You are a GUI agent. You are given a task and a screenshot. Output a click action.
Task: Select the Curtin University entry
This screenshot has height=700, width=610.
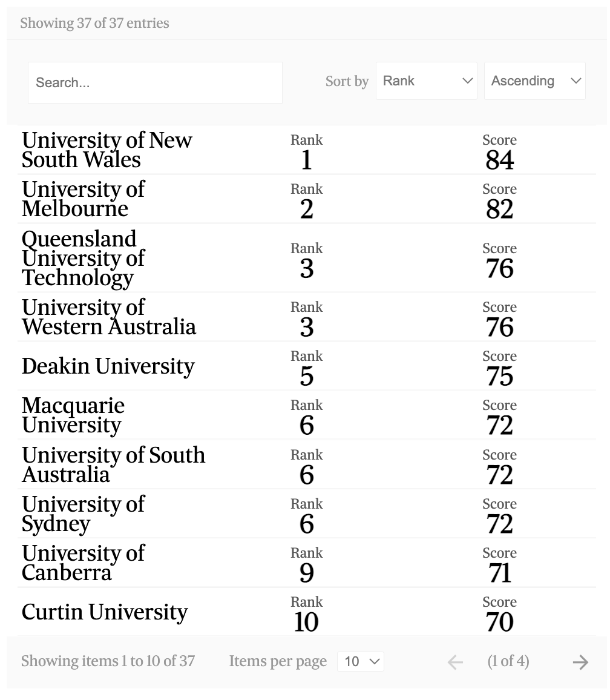click(105, 612)
